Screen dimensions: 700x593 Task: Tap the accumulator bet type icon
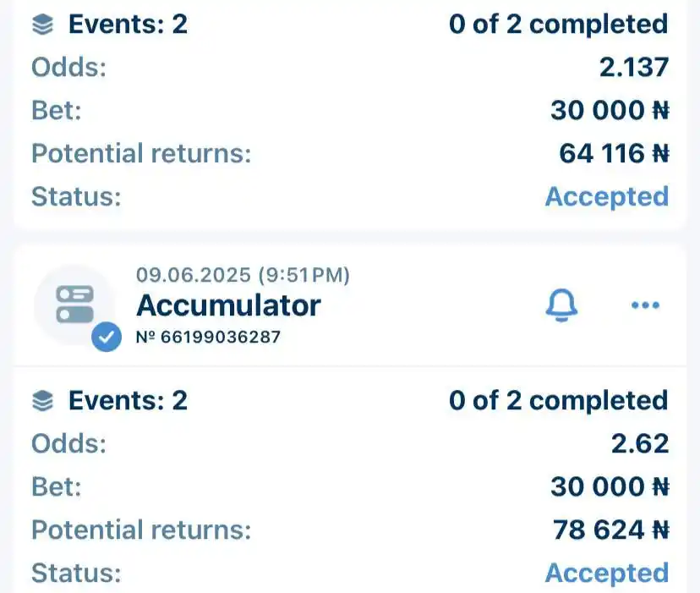click(x=74, y=305)
